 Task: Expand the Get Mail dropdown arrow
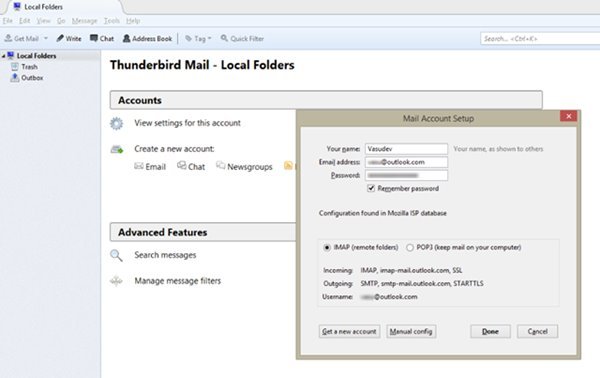point(46,38)
